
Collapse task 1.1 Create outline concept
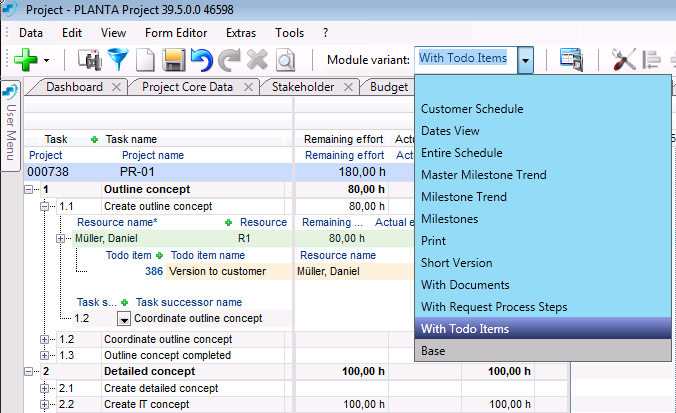pyautogui.click(x=44, y=206)
